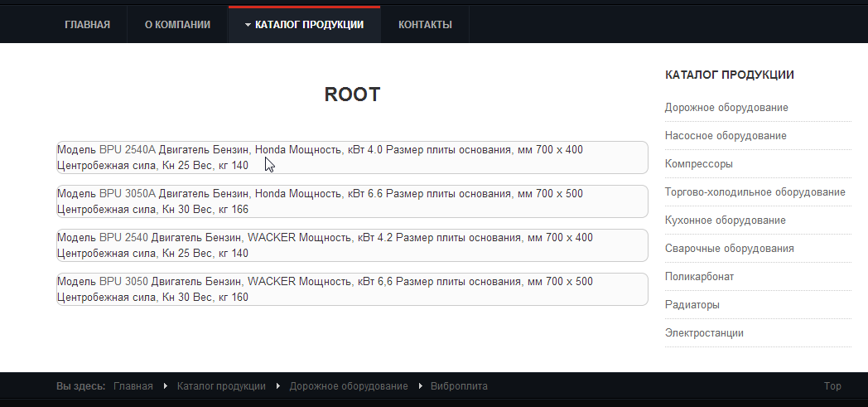Open the BPU 2540 WACKER model link
Image resolution: width=868 pixels, height=407 pixels.
[x=123, y=238]
